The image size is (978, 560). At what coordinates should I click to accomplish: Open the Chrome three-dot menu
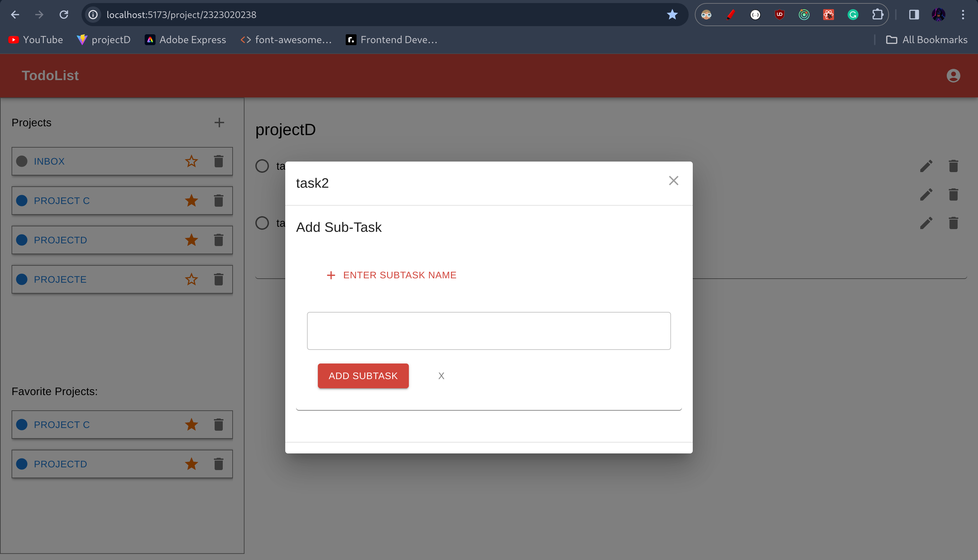(x=963, y=15)
